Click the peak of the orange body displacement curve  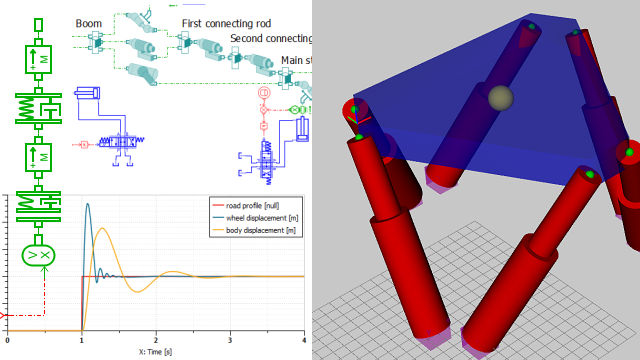(x=103, y=229)
